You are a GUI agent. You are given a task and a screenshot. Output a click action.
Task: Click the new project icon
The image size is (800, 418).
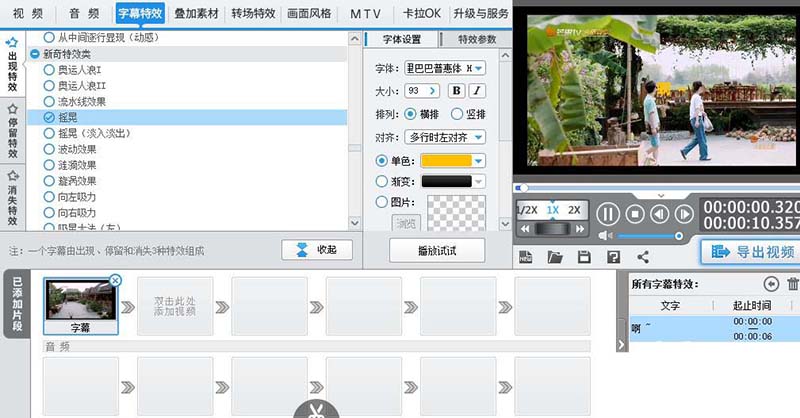[x=527, y=257]
